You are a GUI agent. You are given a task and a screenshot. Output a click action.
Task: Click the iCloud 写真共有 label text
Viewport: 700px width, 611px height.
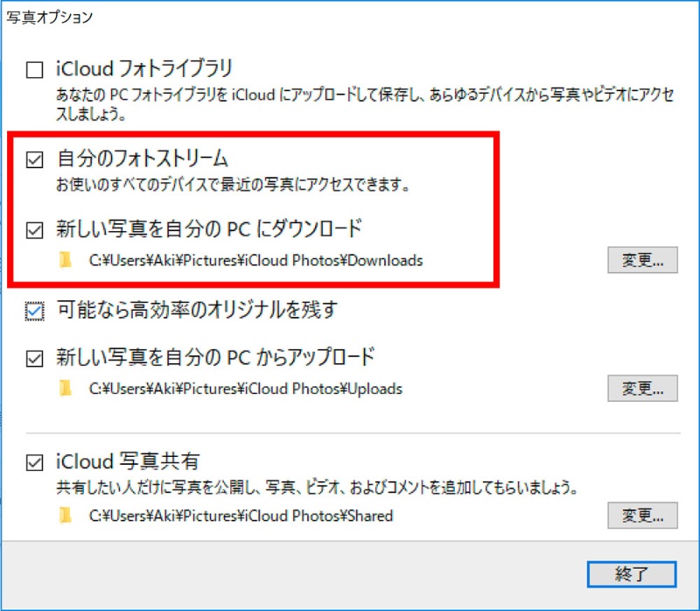pos(128,461)
